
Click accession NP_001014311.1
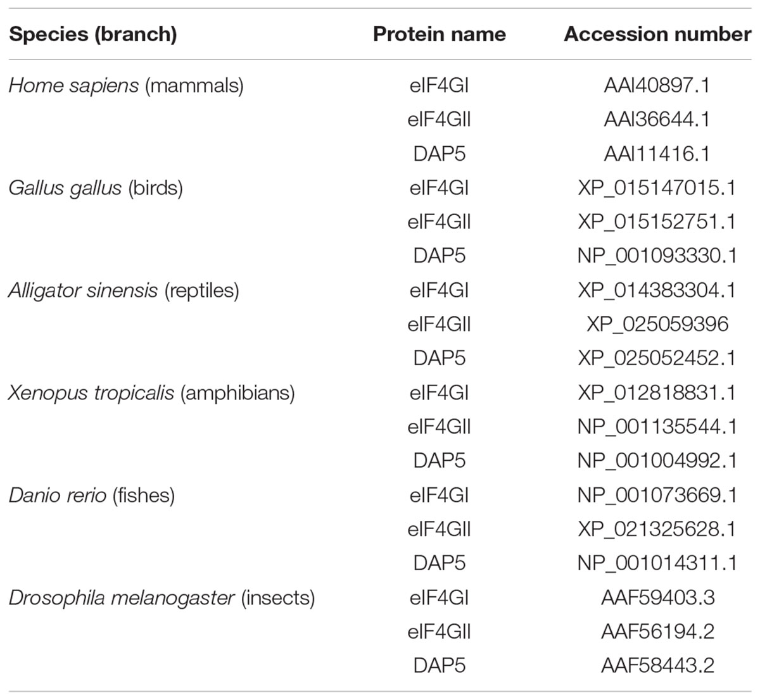657,563
